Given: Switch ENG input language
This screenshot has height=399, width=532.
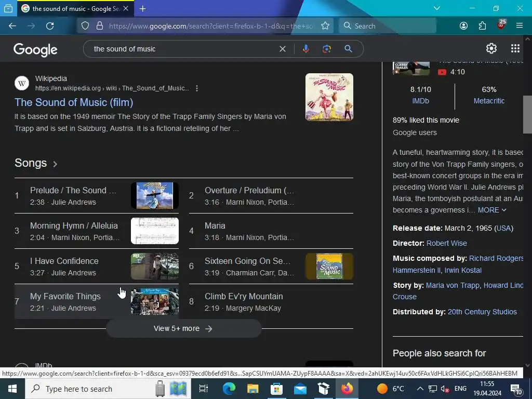Looking at the screenshot, I should (460, 389).
